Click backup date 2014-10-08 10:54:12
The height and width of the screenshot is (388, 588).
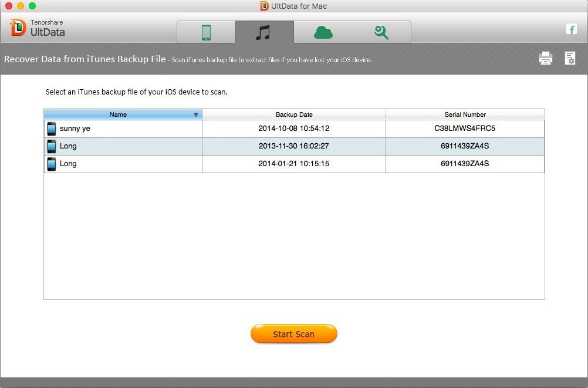click(x=294, y=129)
